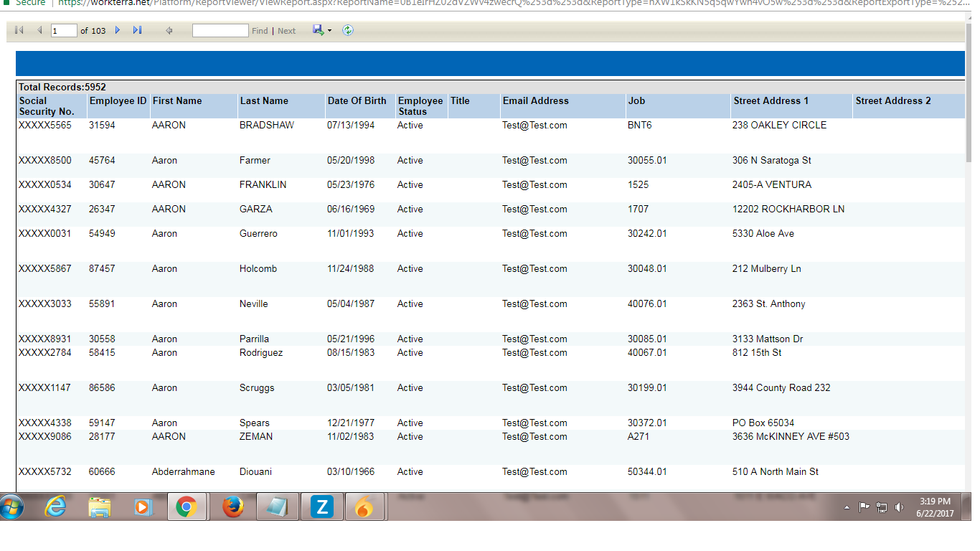Screen dimensions: 980x551
Task: Click the Find link in toolbar
Action: point(260,31)
